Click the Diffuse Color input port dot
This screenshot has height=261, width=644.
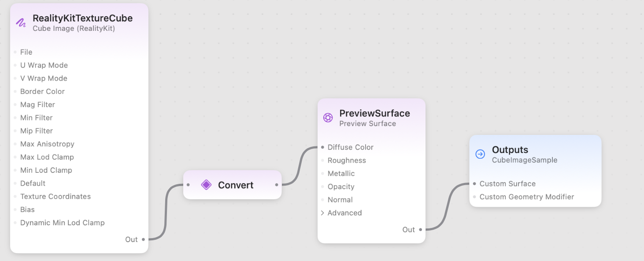click(x=322, y=147)
